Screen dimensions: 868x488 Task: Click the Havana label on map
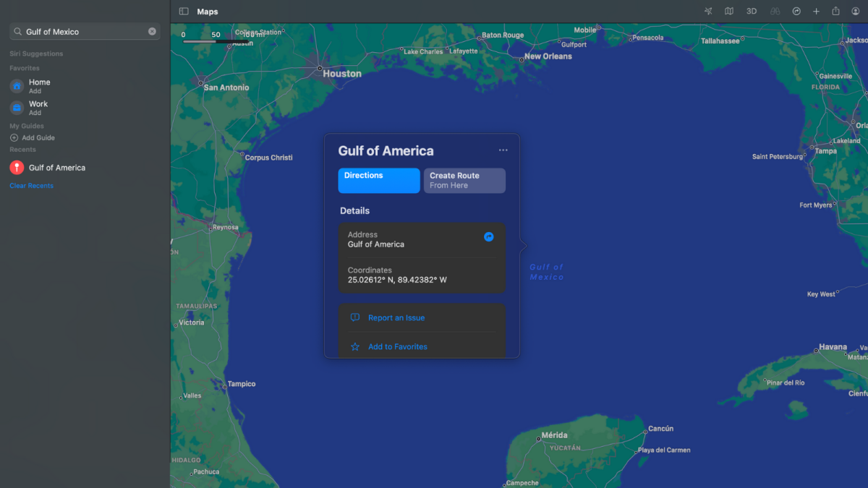[x=833, y=347]
